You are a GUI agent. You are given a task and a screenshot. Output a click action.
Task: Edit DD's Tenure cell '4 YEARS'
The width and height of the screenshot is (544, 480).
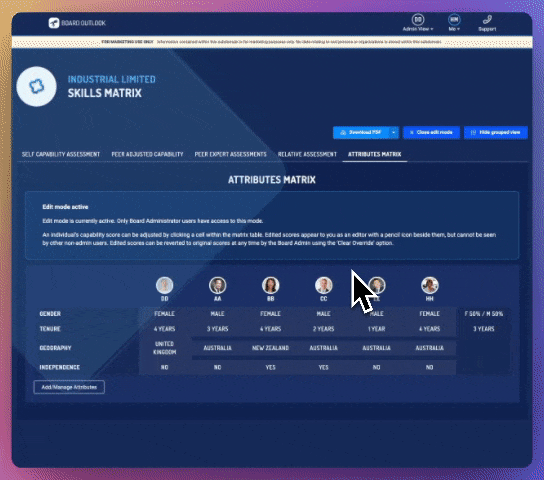point(164,329)
